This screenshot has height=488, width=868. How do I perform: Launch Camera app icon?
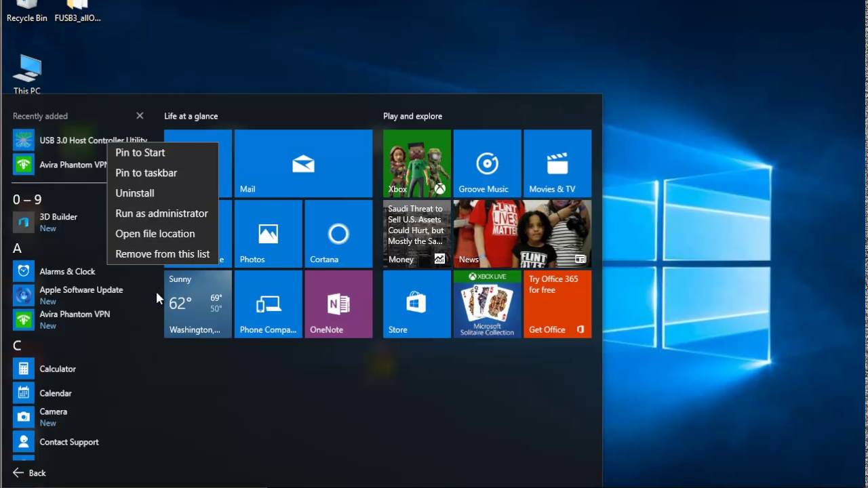pyautogui.click(x=24, y=417)
